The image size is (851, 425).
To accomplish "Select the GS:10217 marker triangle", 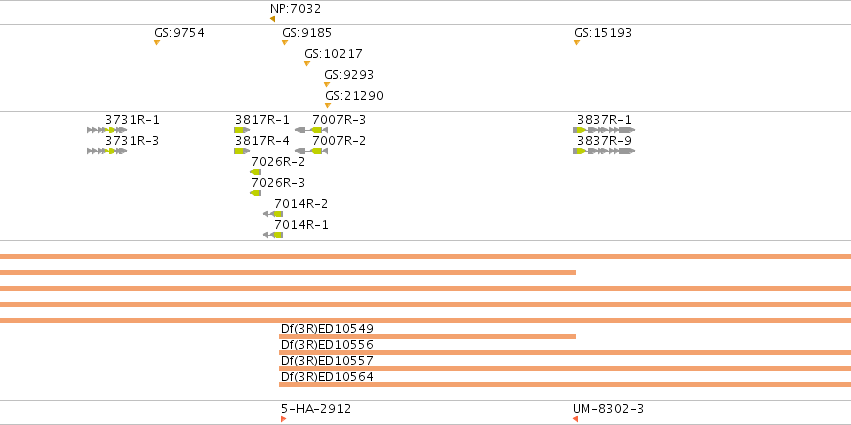I will tap(307, 64).
